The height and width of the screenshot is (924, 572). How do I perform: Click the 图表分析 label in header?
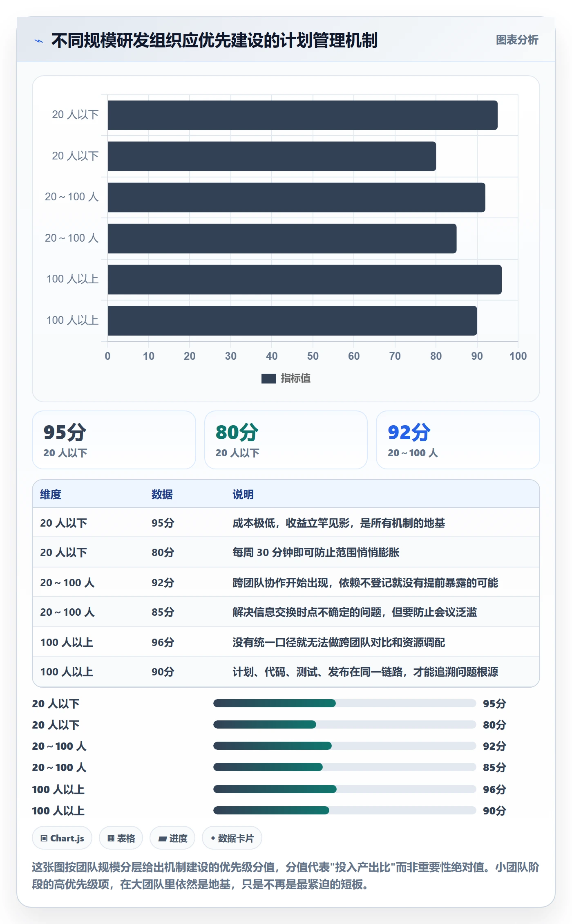517,40
